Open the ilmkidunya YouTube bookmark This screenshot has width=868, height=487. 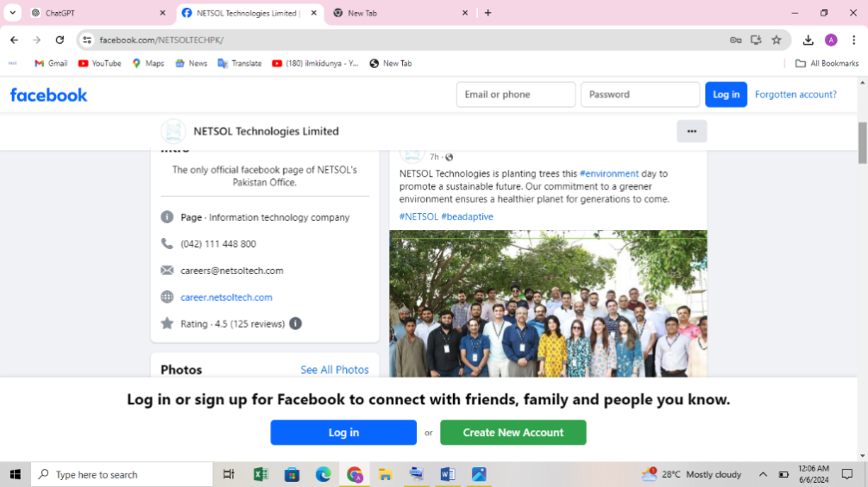pyautogui.click(x=316, y=64)
